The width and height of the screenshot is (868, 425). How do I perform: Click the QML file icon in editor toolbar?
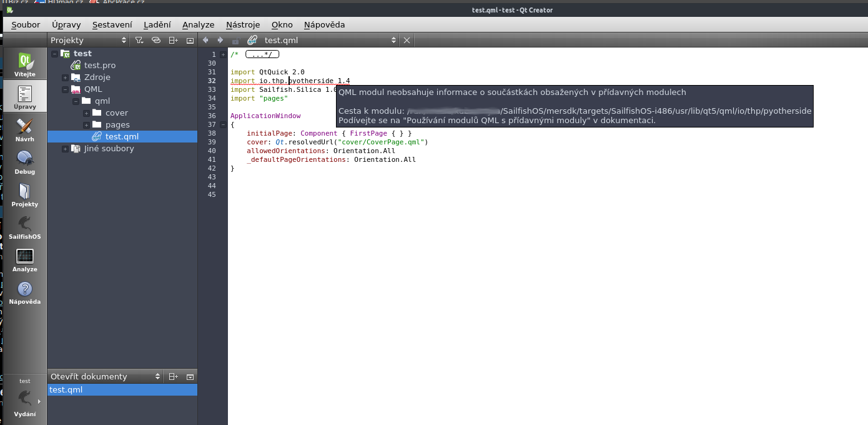point(252,40)
